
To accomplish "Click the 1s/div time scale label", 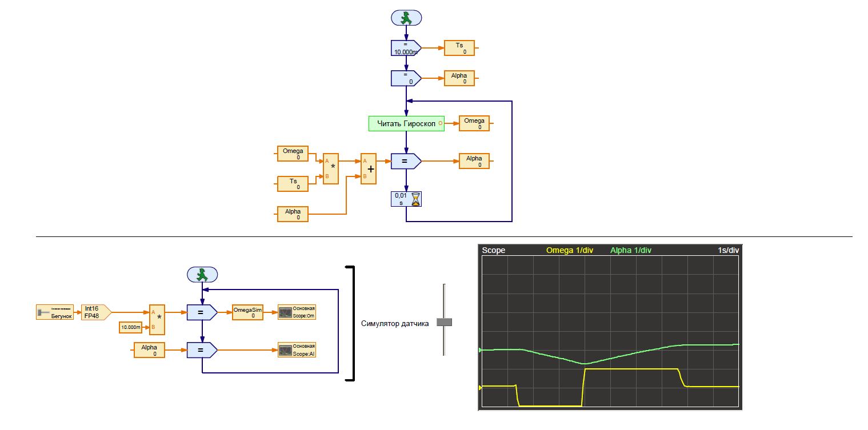I will coord(728,250).
